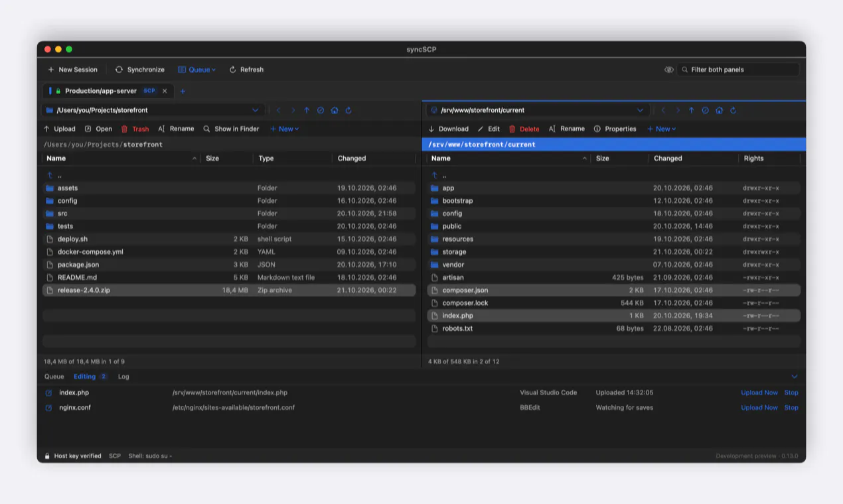843x504 pixels.
Task: Open the Queue dropdown in the toolbar
Action: [x=196, y=70]
